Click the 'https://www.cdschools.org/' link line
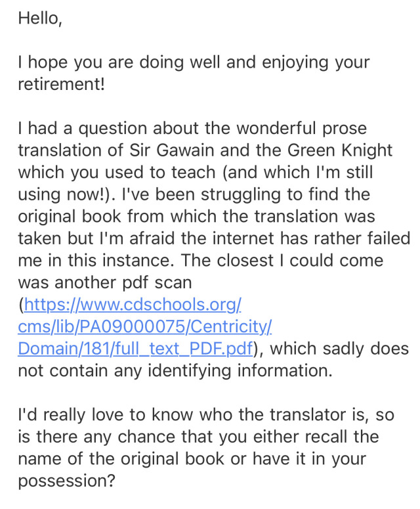The height and width of the screenshot is (509, 420). click(x=133, y=305)
